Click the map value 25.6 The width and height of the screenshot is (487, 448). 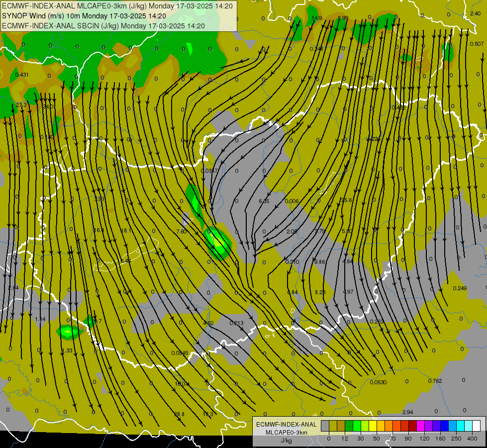(x=347, y=200)
